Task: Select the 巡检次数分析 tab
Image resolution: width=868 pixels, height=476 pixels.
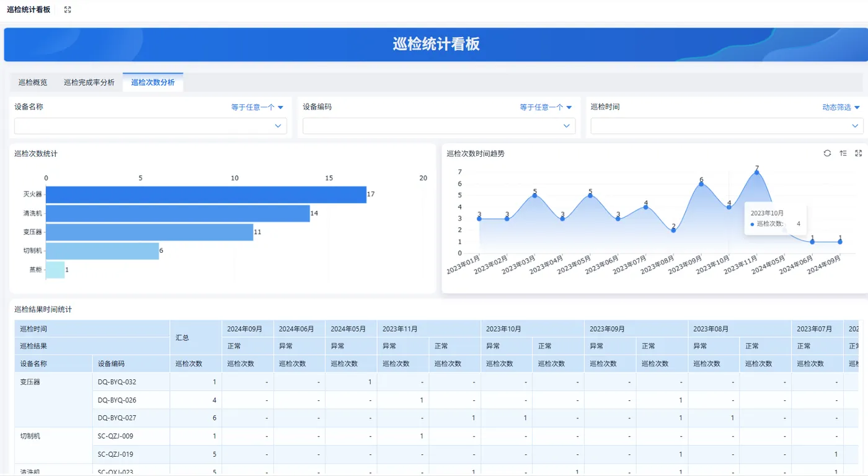Action: [153, 82]
